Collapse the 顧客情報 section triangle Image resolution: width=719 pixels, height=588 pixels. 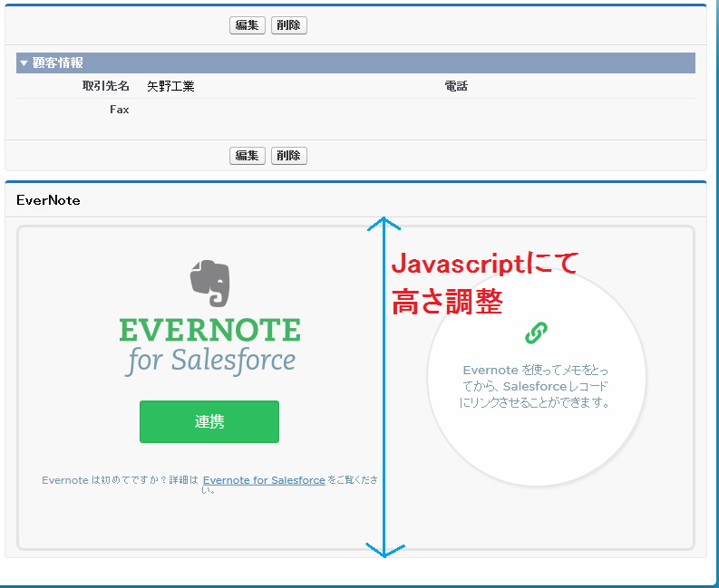coord(24,63)
